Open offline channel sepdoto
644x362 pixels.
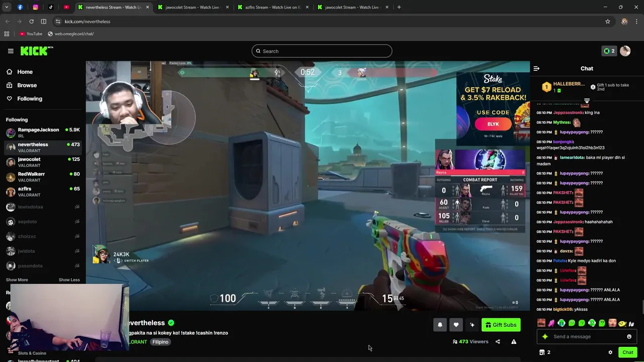click(43, 221)
